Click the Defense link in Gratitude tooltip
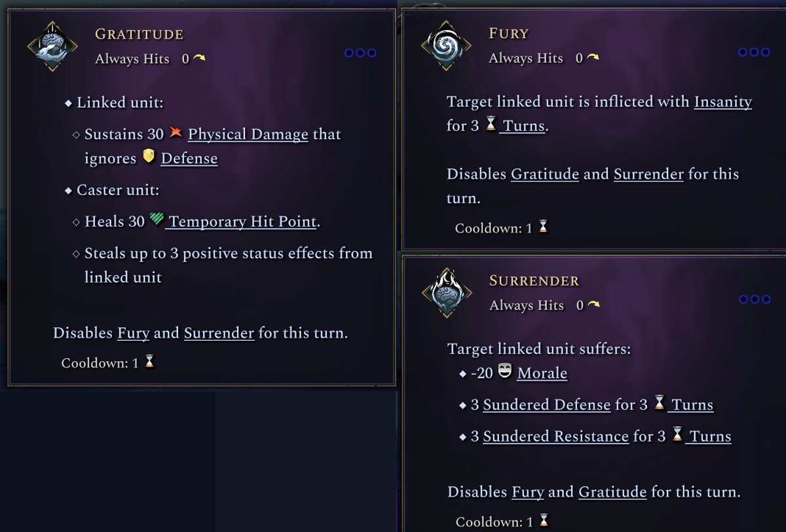The image size is (786, 532). (x=189, y=159)
